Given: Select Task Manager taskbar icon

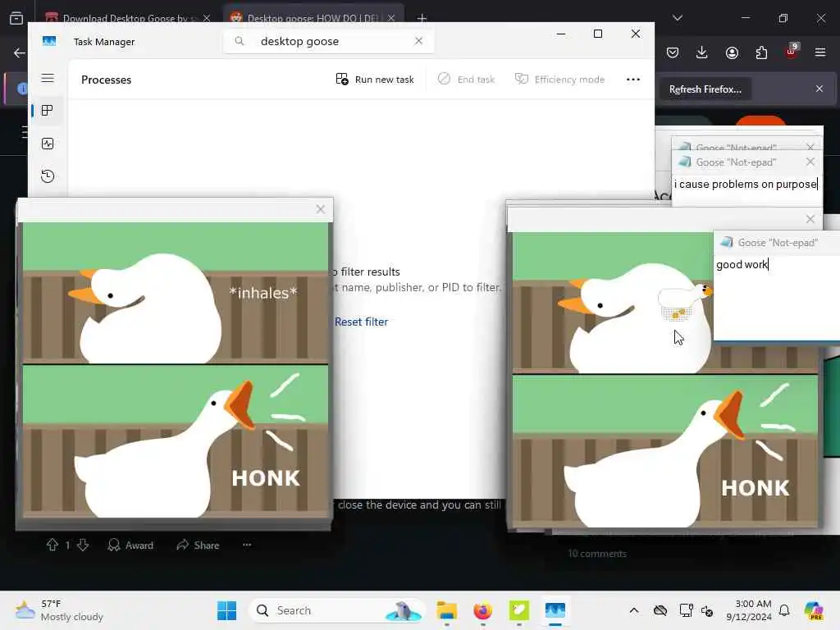Looking at the screenshot, I should click(x=555, y=610).
